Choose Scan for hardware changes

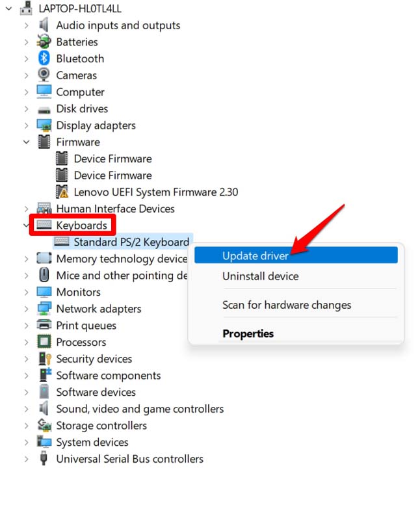(286, 305)
